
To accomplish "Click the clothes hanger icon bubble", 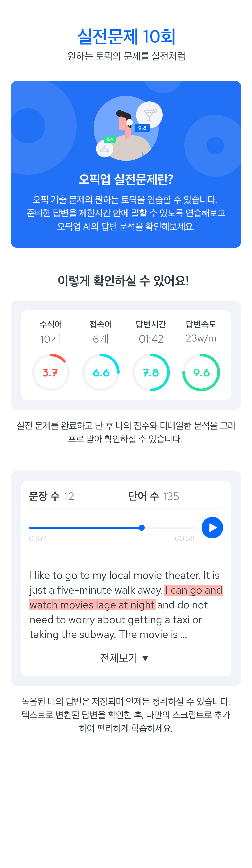I will pyautogui.click(x=104, y=149).
